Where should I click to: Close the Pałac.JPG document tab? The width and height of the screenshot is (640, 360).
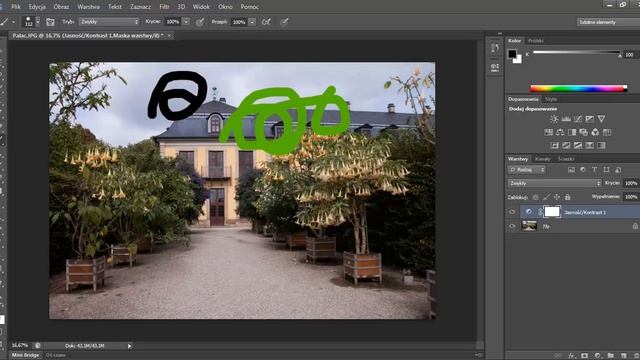[169, 36]
